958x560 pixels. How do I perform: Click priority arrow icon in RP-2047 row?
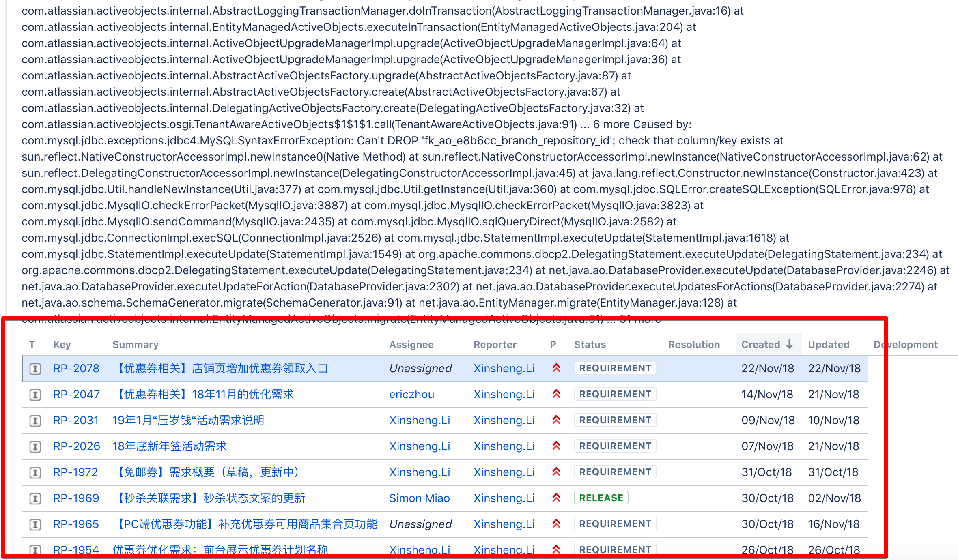[x=556, y=394]
